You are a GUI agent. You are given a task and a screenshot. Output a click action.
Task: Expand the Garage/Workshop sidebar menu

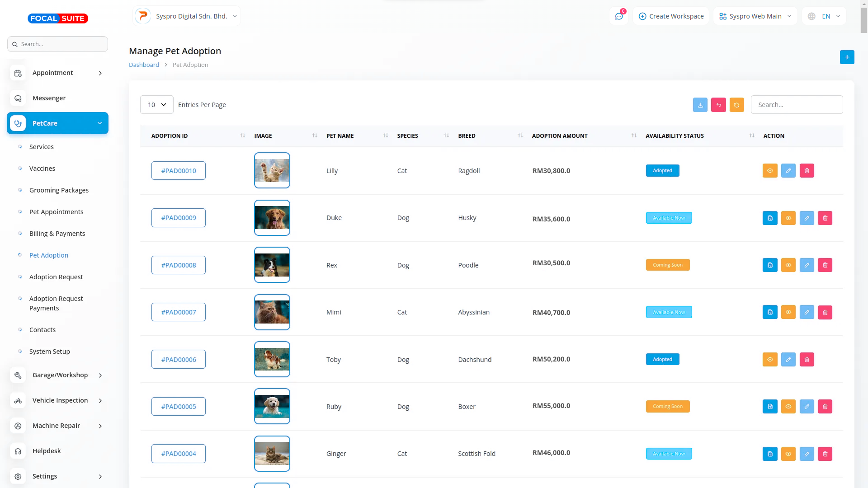[60, 375]
